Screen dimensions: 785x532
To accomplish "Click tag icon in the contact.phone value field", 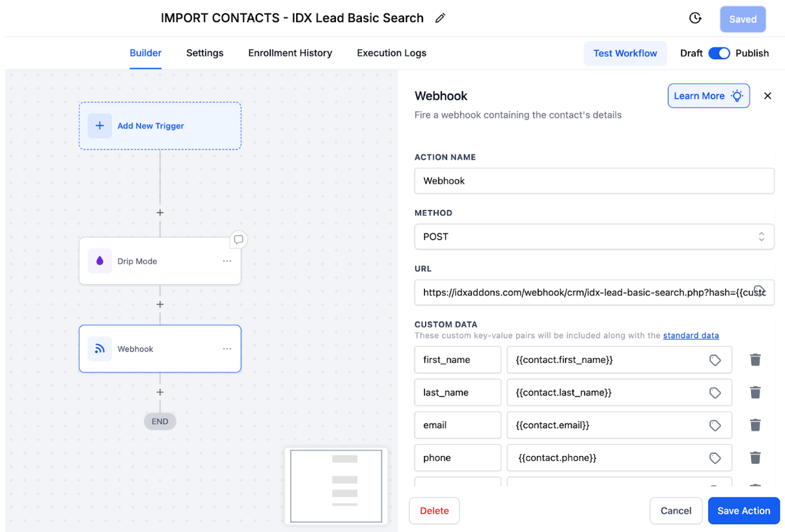I will pos(715,458).
